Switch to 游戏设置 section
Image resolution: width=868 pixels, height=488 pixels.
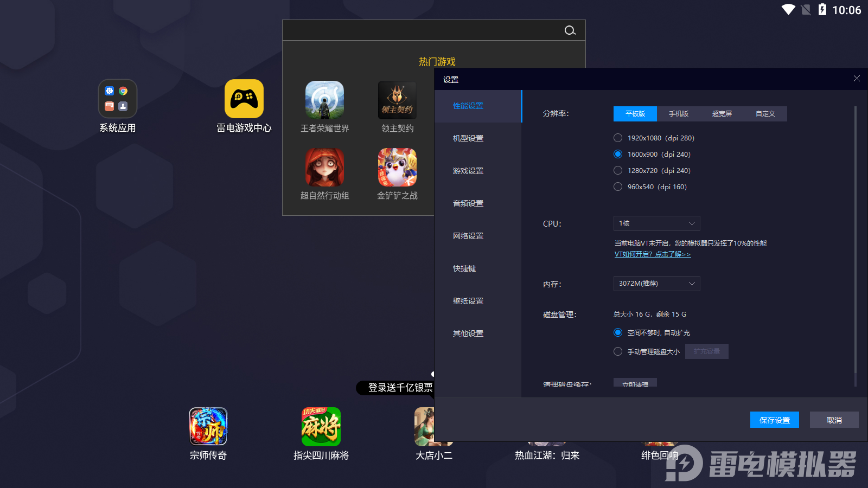(478, 171)
